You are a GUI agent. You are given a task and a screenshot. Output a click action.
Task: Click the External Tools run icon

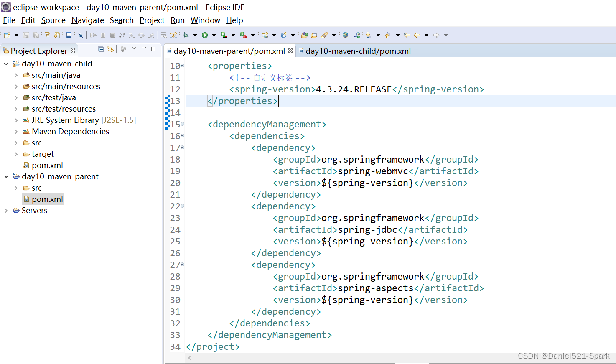[243, 35]
